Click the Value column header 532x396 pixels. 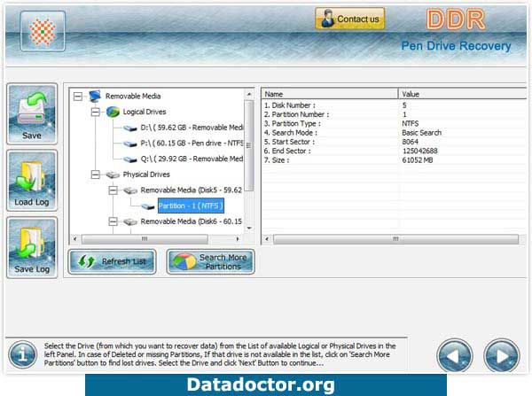(463, 94)
